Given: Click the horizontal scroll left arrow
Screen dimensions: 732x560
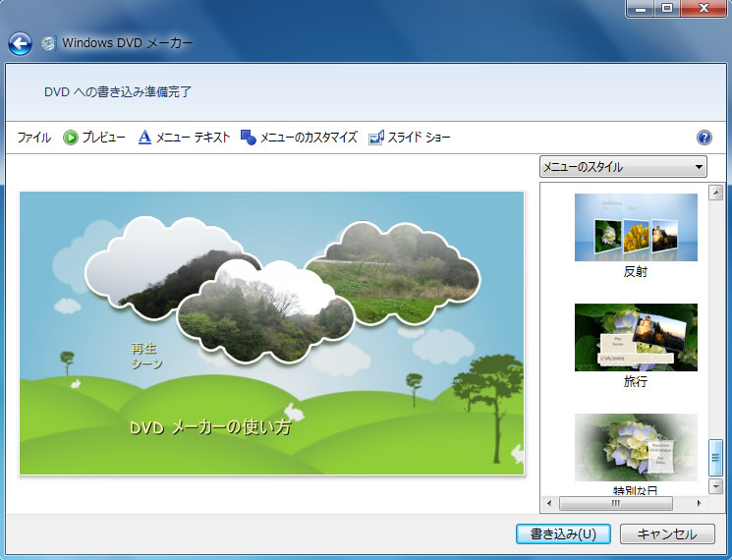Looking at the screenshot, I should tap(549, 503).
